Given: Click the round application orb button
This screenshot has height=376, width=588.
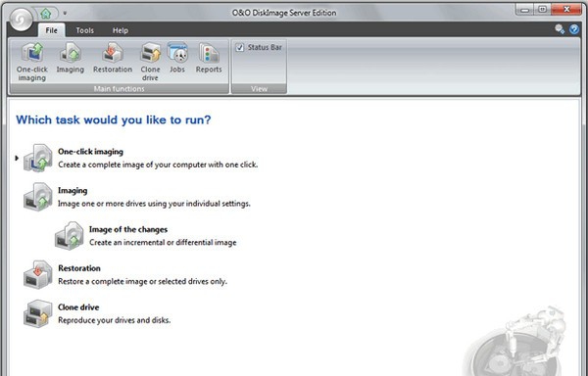Looking at the screenshot, I should (22, 19).
